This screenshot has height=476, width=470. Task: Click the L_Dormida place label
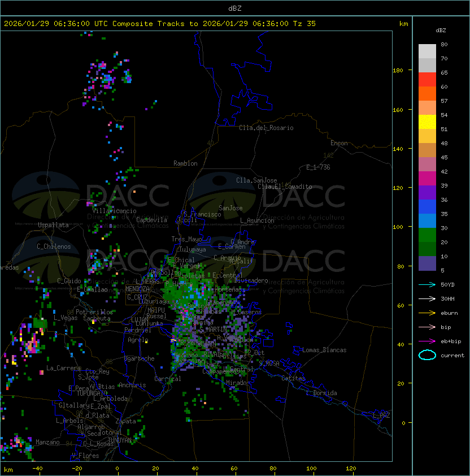click(321, 393)
